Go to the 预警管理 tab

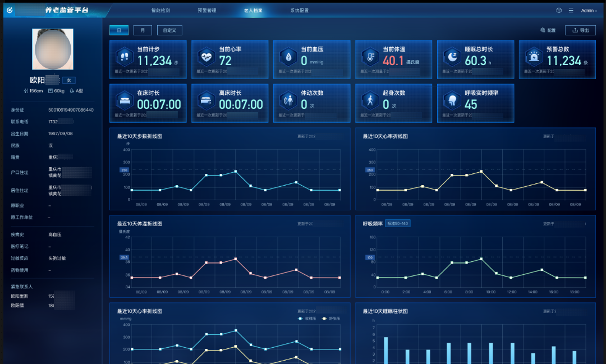point(206,11)
